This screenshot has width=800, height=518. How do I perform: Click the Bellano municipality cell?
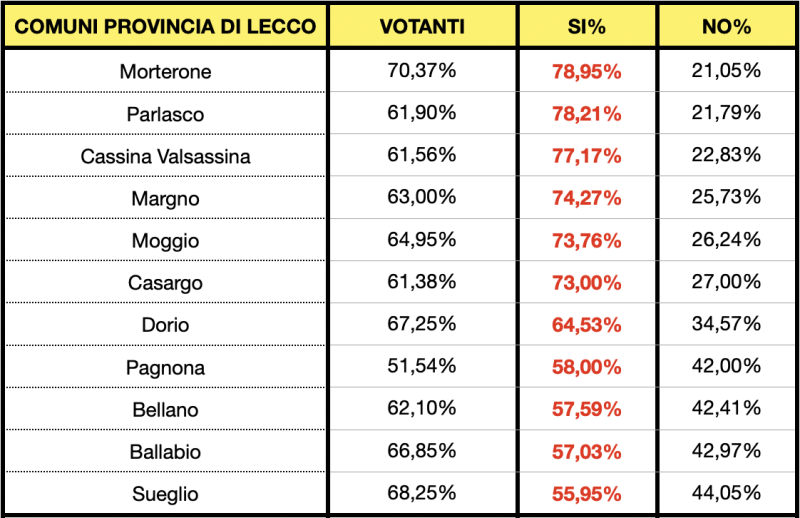(165, 410)
